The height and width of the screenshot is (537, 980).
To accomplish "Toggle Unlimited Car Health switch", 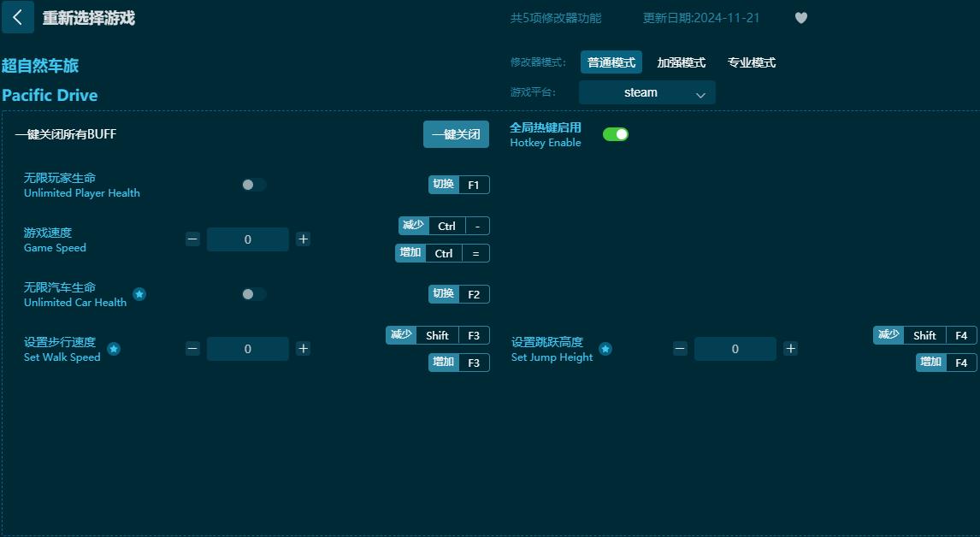I will point(254,294).
